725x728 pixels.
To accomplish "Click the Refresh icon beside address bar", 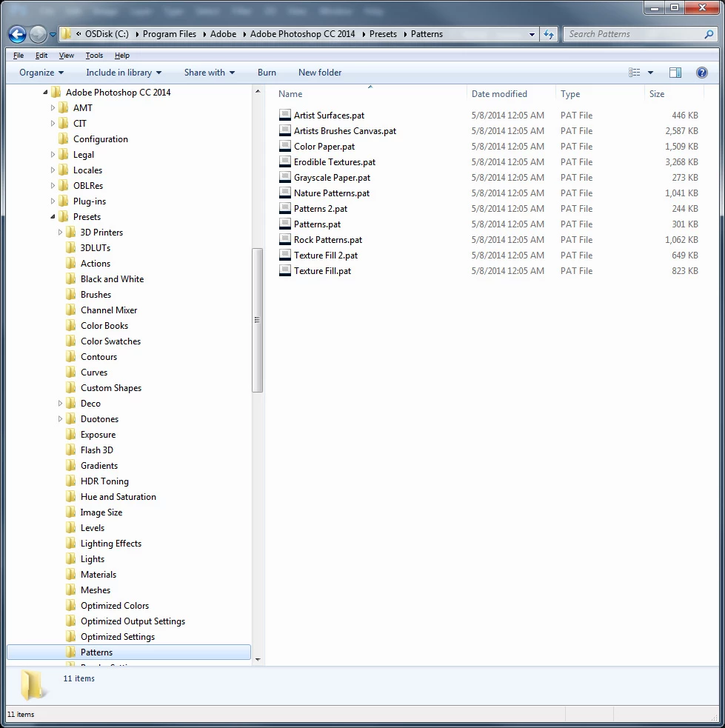I will pyautogui.click(x=549, y=34).
